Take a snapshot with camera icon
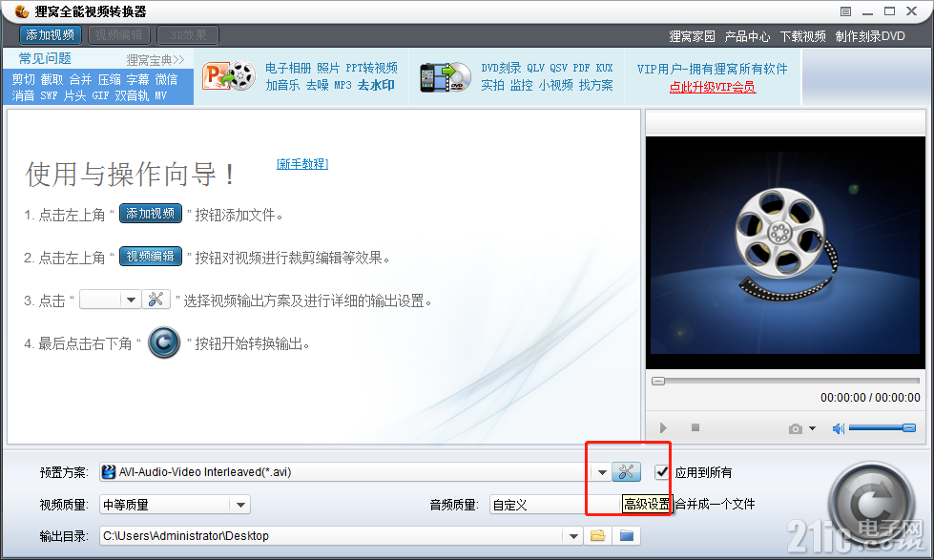 click(x=796, y=428)
